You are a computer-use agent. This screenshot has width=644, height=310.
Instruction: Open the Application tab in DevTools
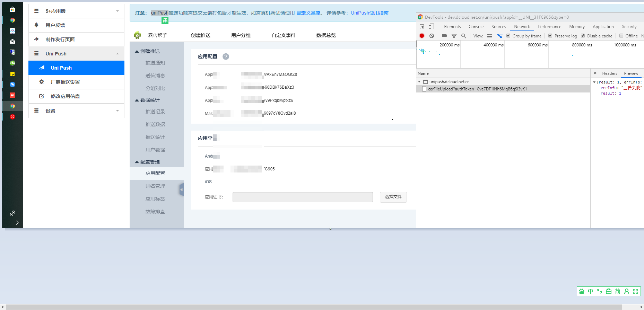point(603,27)
